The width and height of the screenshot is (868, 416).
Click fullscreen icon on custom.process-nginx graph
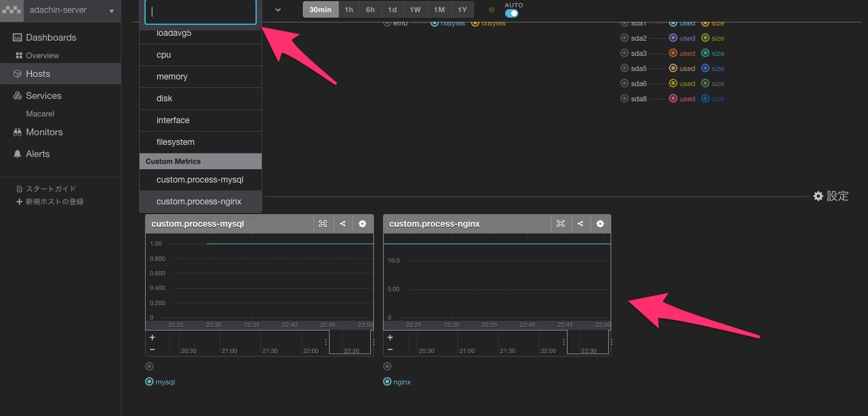(x=561, y=224)
